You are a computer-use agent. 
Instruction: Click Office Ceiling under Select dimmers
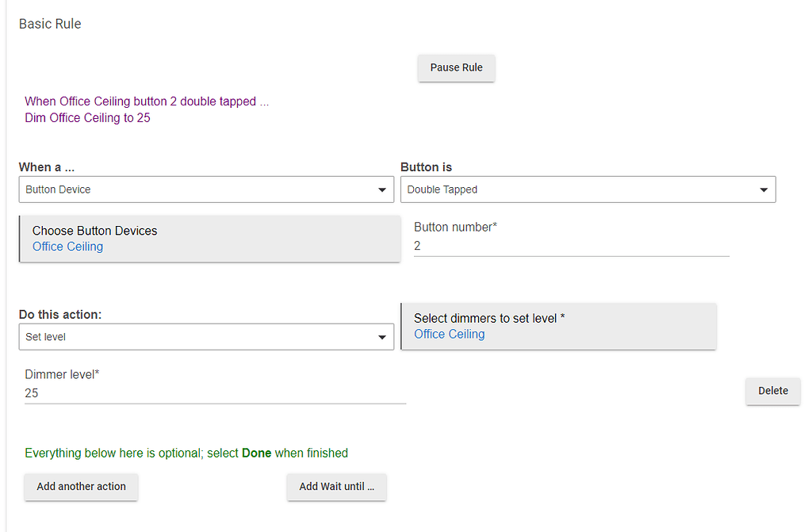click(x=450, y=335)
